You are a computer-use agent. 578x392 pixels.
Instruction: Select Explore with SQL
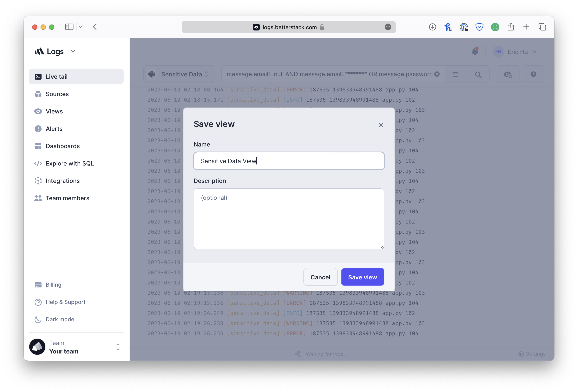tap(76, 163)
